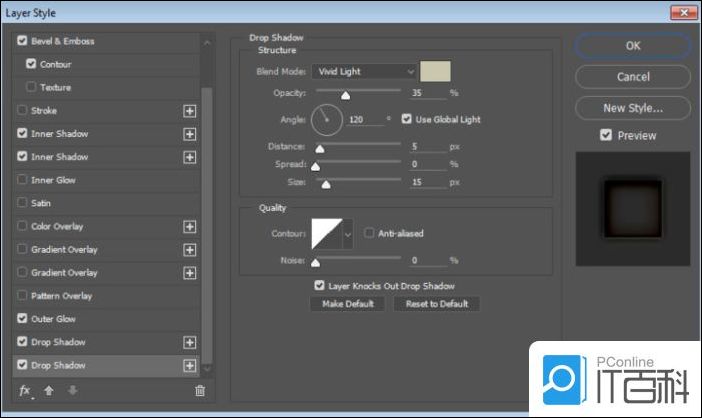Screen dimensions: 702x418
Task: Move effect down with down arrow icon
Action: coord(73,391)
